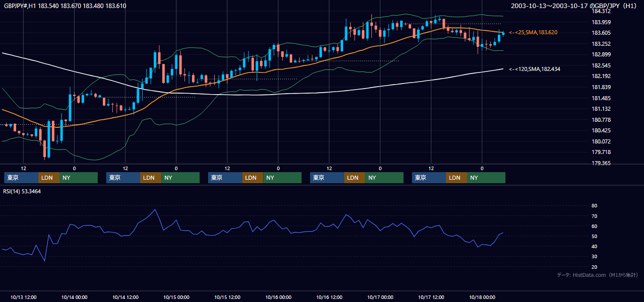Image resolution: width=644 pixels, height=302 pixels.
Task: Click the GBPJPY#,H1 chart title text
Action: click(65, 6)
